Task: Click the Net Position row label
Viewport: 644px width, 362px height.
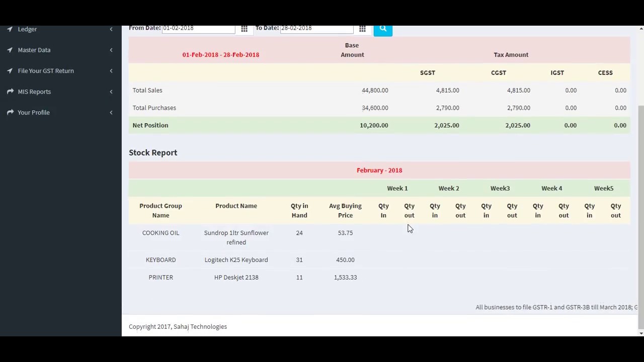Action: click(150, 125)
